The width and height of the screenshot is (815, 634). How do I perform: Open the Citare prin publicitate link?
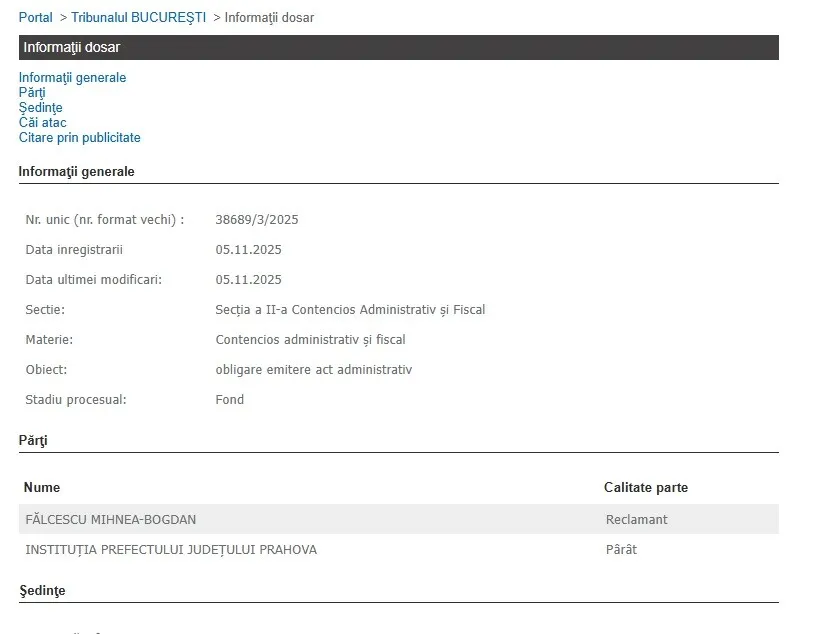point(80,137)
